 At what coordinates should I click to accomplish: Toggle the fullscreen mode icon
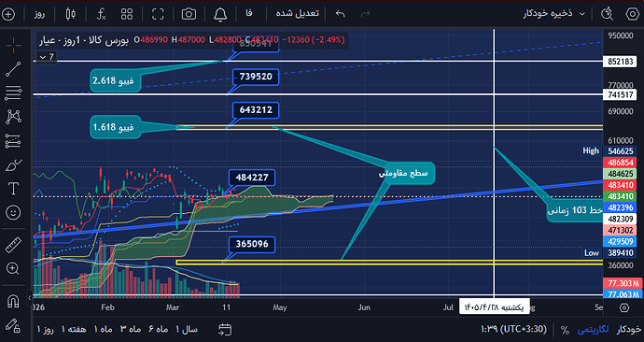(158, 14)
